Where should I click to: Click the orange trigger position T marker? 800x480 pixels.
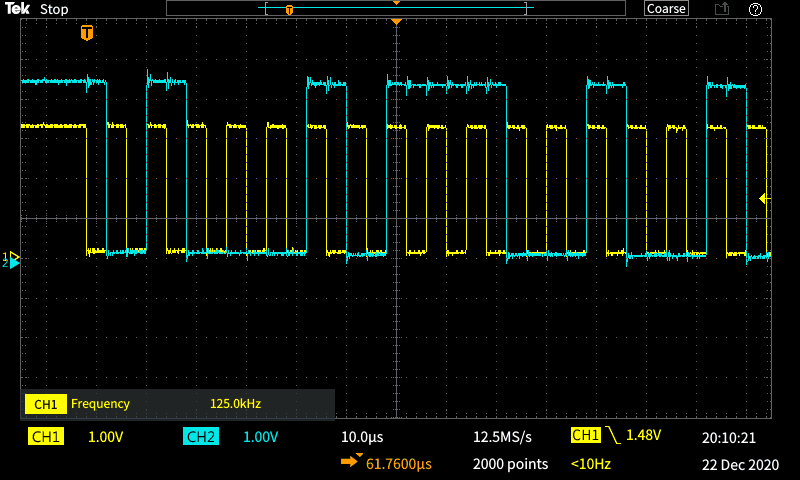tap(87, 33)
